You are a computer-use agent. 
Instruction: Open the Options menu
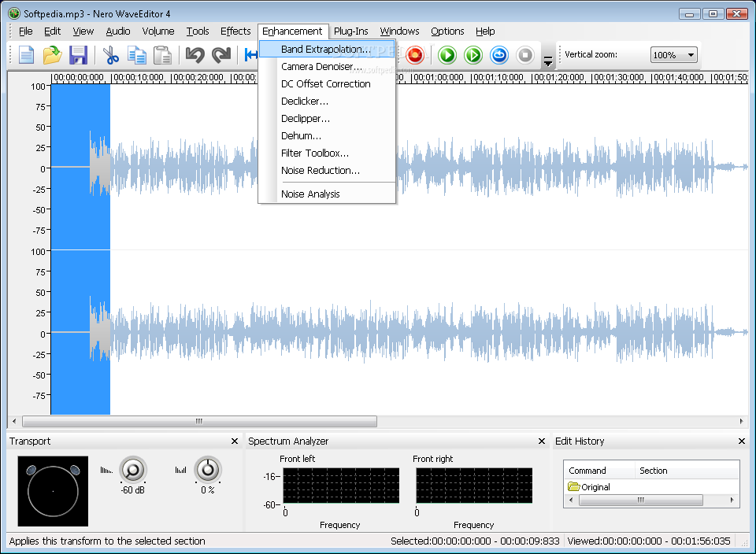coord(447,31)
